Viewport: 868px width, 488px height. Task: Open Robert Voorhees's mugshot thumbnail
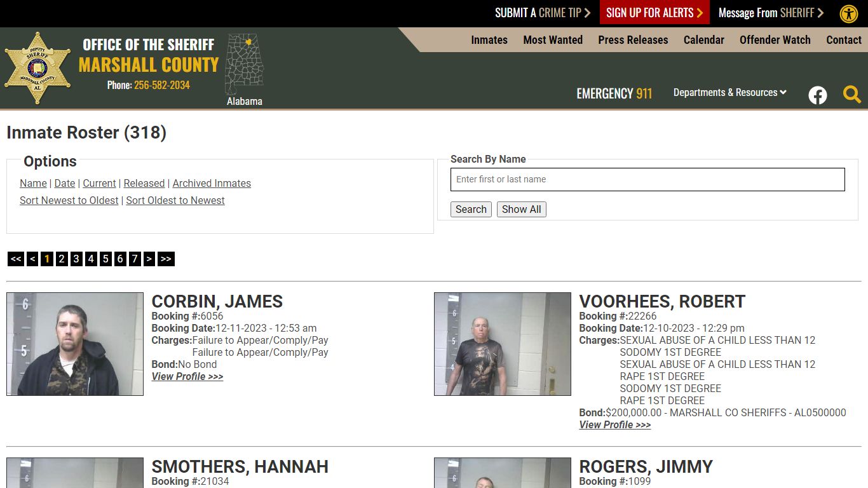point(503,344)
